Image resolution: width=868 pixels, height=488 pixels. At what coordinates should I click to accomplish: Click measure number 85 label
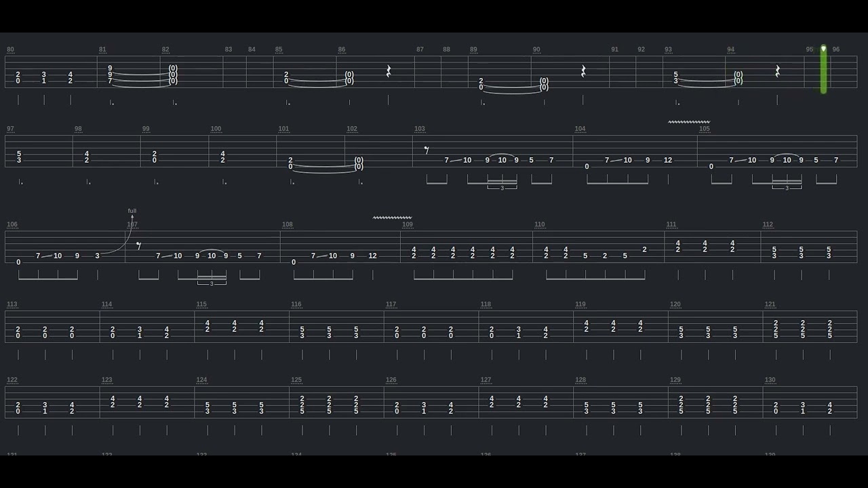279,49
